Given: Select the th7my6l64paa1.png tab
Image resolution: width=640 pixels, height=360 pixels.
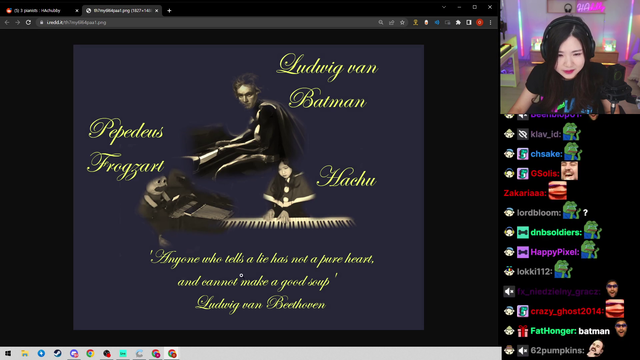Looking at the screenshot, I should coord(122,11).
